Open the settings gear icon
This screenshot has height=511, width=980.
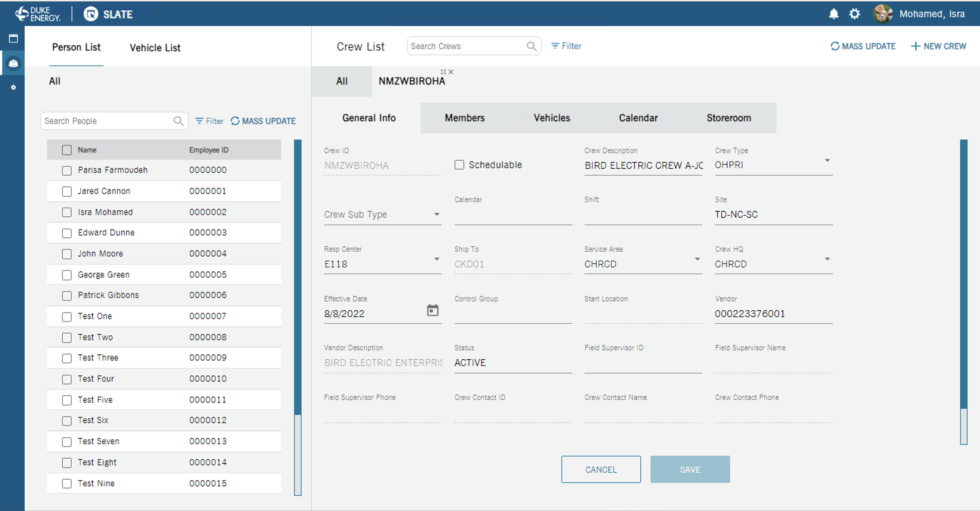click(855, 14)
